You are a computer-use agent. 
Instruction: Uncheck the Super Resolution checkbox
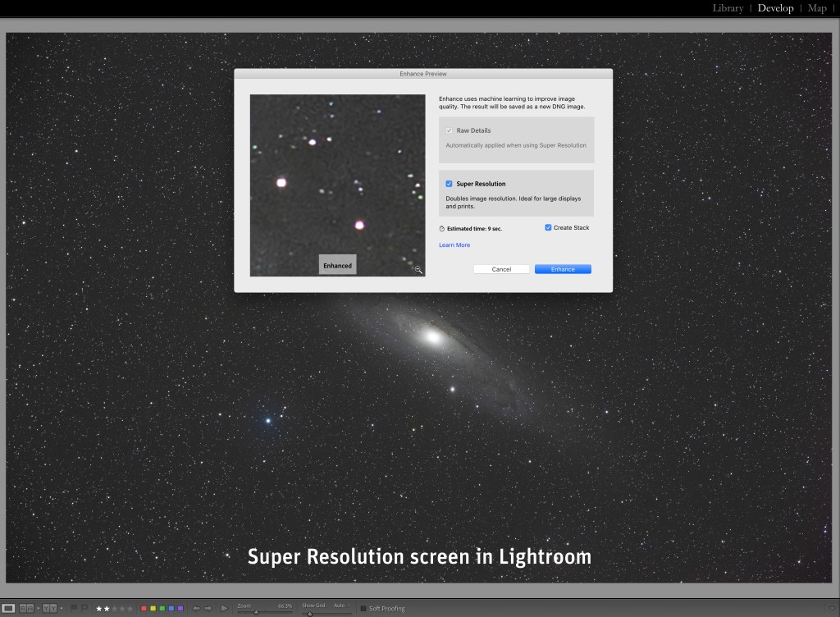(449, 184)
